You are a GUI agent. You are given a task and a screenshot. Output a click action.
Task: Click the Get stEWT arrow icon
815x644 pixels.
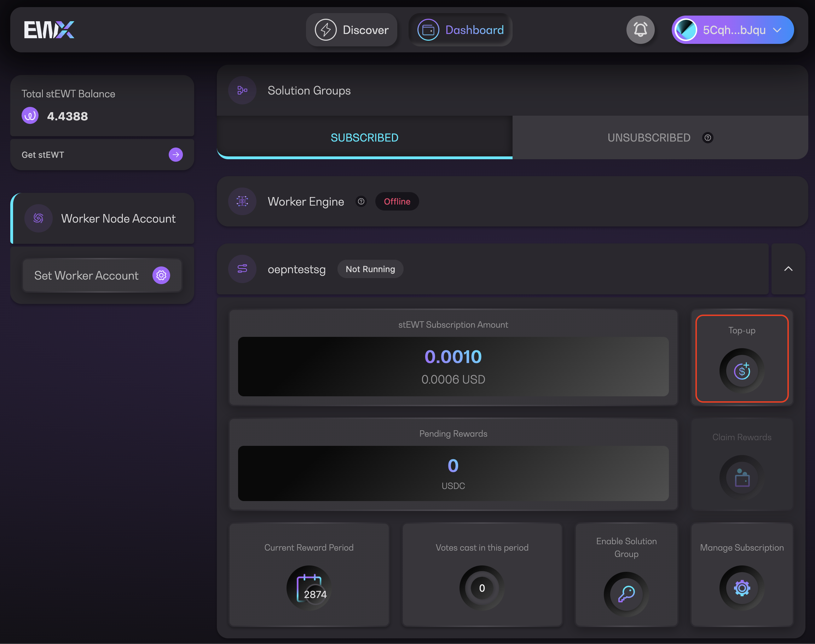coord(176,155)
